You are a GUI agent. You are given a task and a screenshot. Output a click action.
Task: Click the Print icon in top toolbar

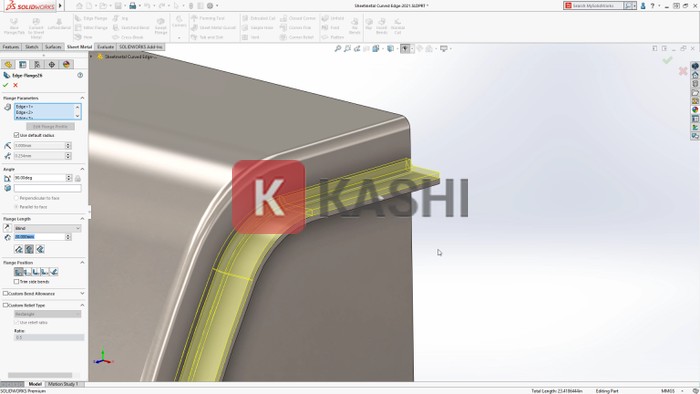(133, 6)
